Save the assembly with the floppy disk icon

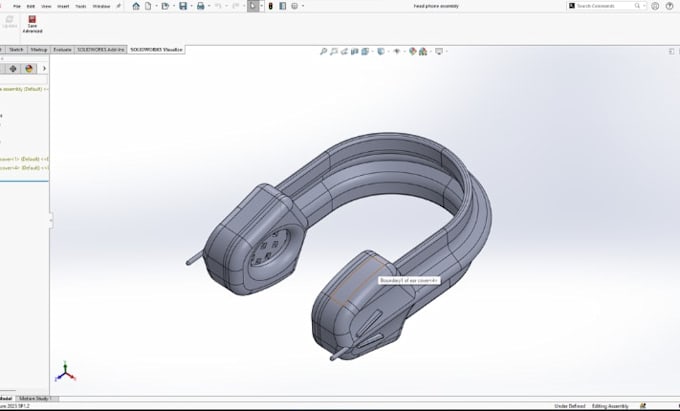pos(183,6)
